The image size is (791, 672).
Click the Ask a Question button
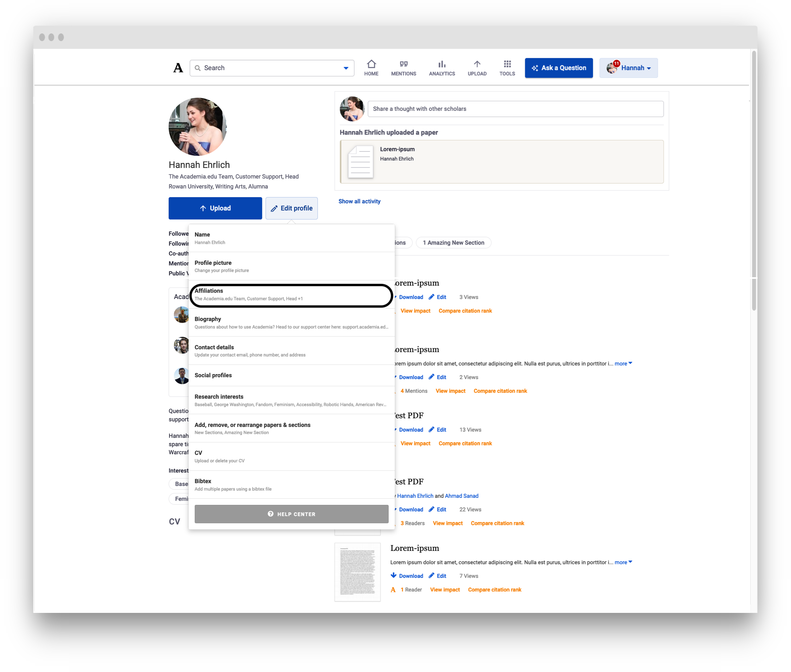559,68
